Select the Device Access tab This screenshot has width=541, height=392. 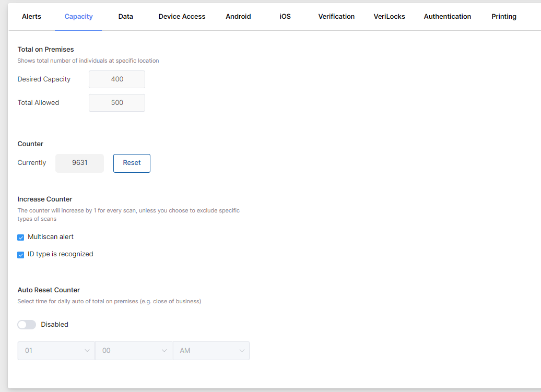(x=182, y=16)
